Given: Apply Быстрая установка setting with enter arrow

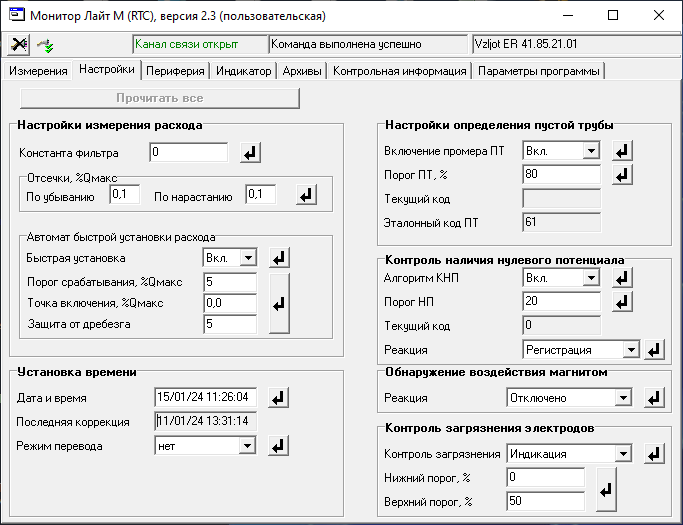Looking at the screenshot, I should tap(279, 258).
